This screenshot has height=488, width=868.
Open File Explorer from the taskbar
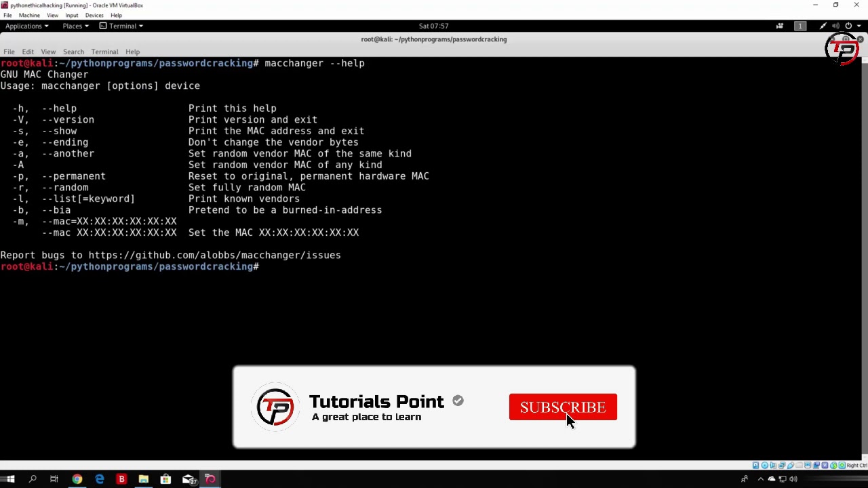[x=143, y=479]
